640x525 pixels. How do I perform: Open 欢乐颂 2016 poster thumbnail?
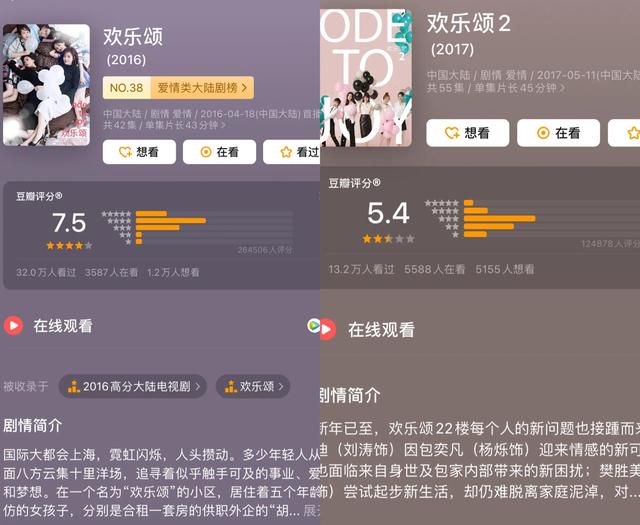coord(47,85)
